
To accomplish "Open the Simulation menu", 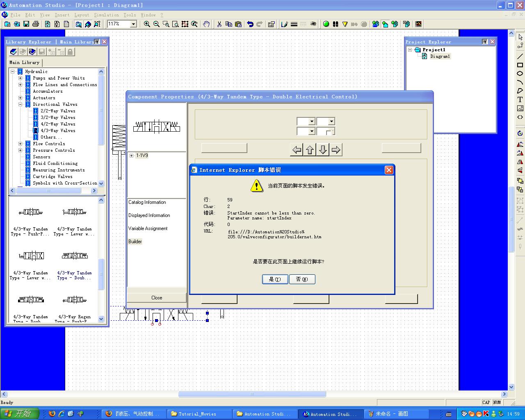I will (106, 15).
